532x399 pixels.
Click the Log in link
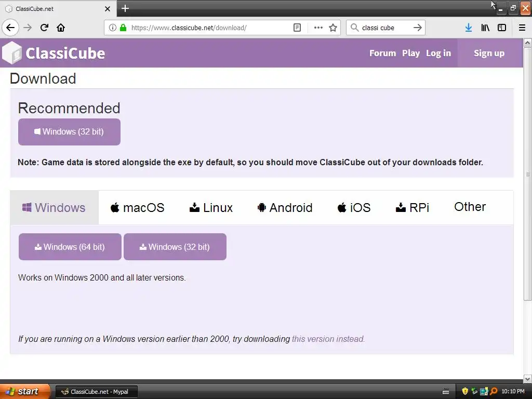tap(438, 54)
